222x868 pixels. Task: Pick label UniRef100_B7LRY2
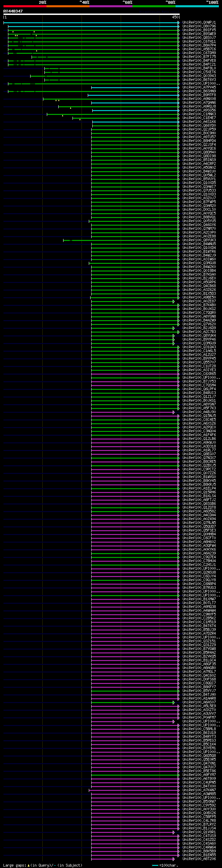click(x=199, y=825)
